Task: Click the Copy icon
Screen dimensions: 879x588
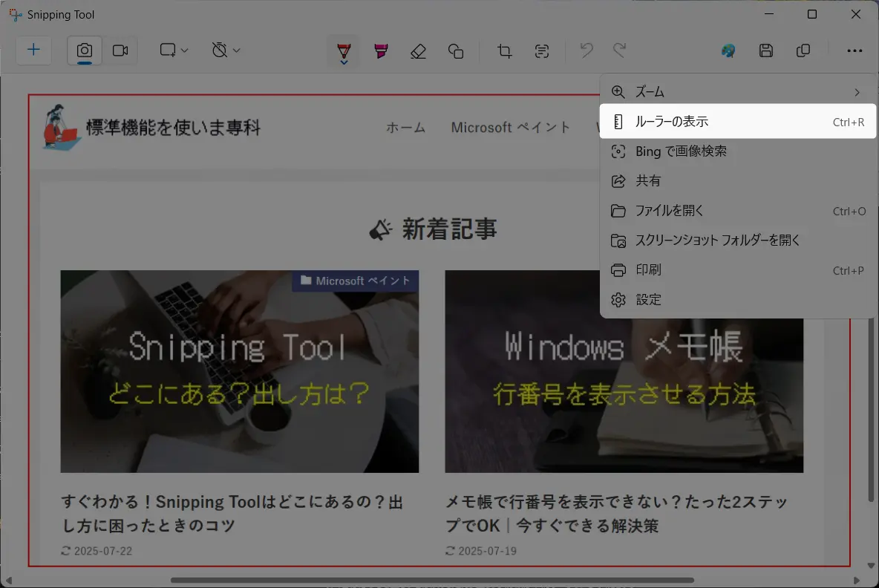Action: tap(803, 51)
